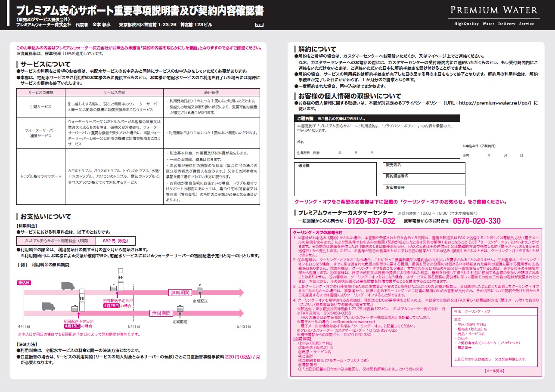Click the highlighted 4月25日 date
Image resolution: width=555 pixels, height=392 pixels.
[112, 305]
